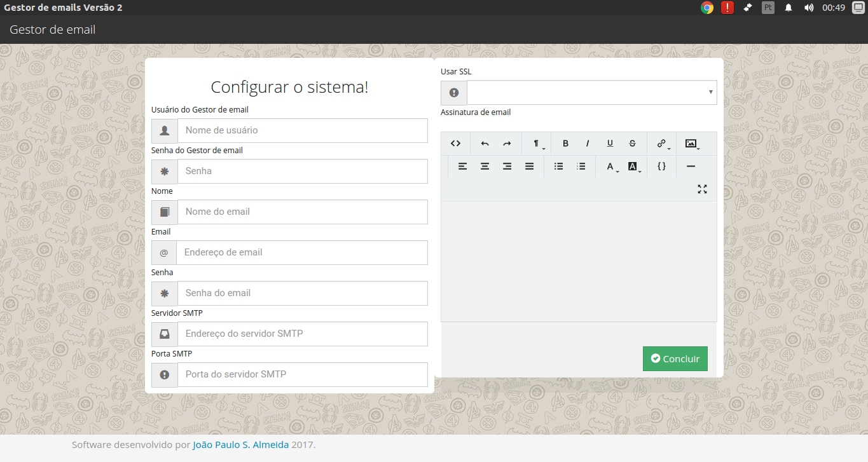The width and height of the screenshot is (868, 462).
Task: Open the paragraph format dropdown
Action: click(x=537, y=143)
